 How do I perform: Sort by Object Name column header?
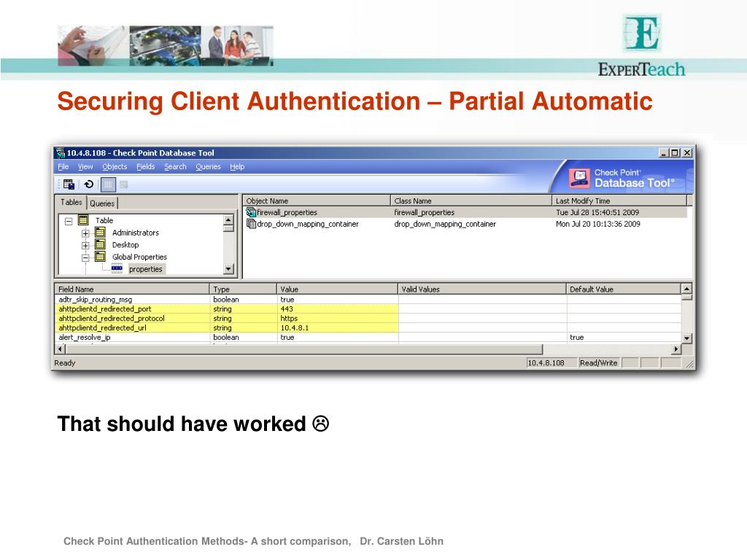click(x=317, y=201)
